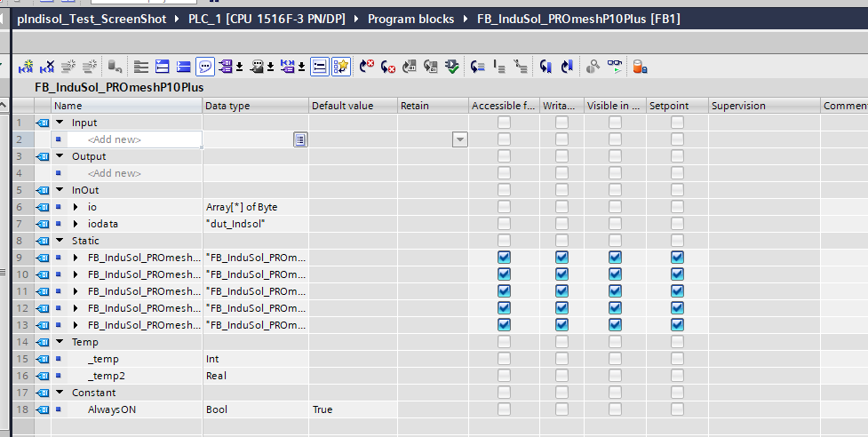
Task: Uncheck Writable checkbox in row 10
Action: [x=561, y=274]
